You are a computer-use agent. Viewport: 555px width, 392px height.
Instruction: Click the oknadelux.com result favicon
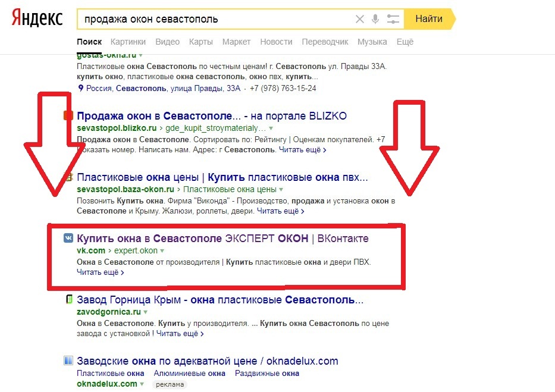click(x=68, y=360)
